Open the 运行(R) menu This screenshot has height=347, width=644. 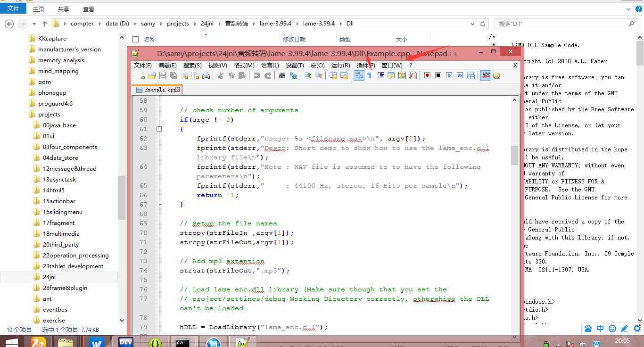pyautogui.click(x=340, y=66)
